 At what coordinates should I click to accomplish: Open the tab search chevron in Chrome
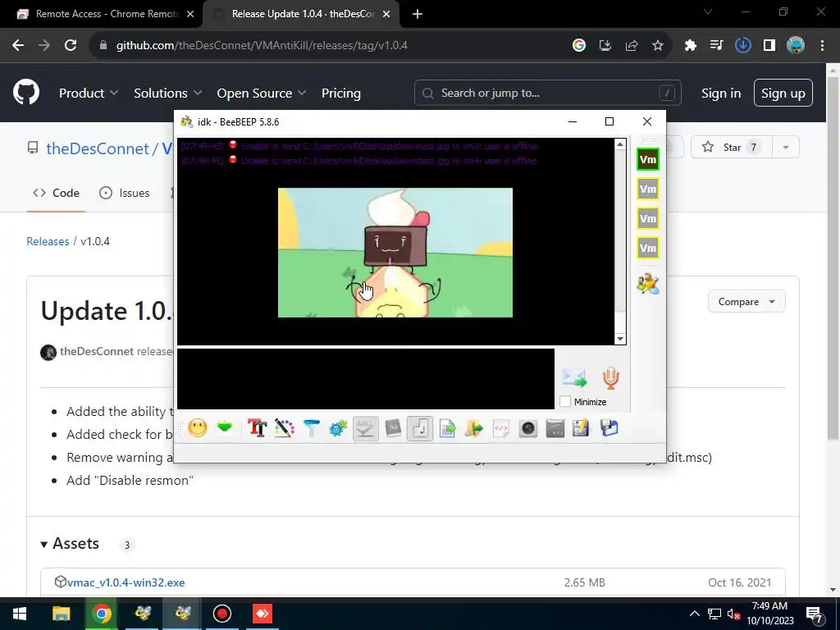point(708,11)
